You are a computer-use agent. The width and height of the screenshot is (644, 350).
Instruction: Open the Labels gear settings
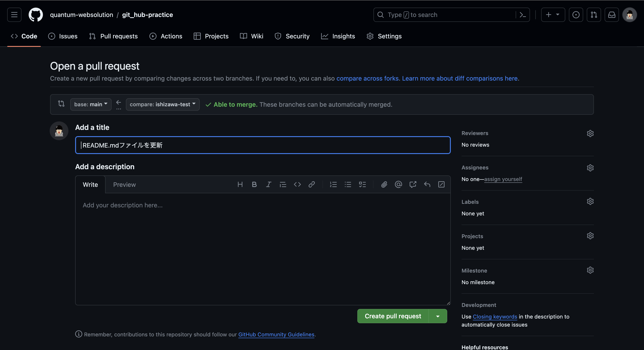[x=590, y=202]
